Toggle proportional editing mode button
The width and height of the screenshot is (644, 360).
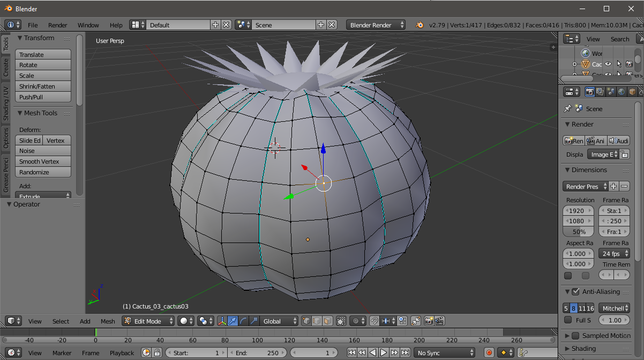357,321
